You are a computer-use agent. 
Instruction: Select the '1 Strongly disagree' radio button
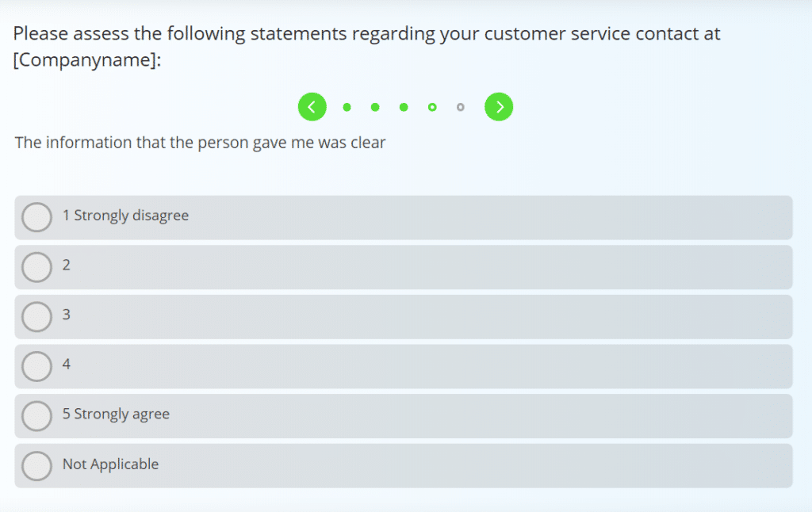[36, 216]
